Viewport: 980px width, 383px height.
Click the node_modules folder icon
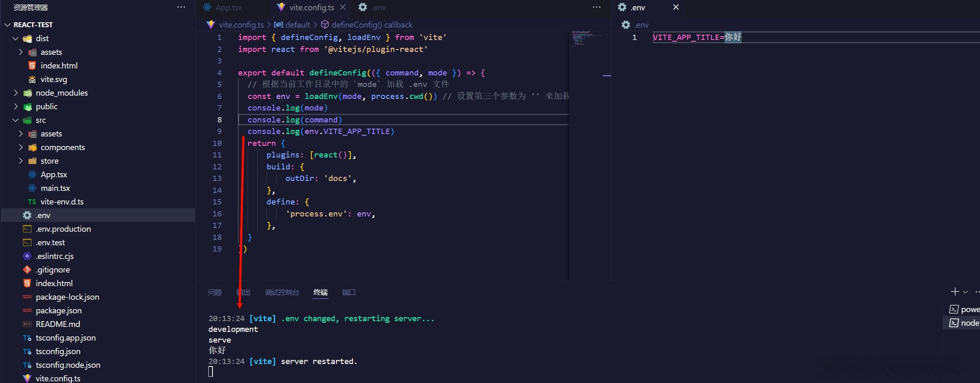(27, 93)
